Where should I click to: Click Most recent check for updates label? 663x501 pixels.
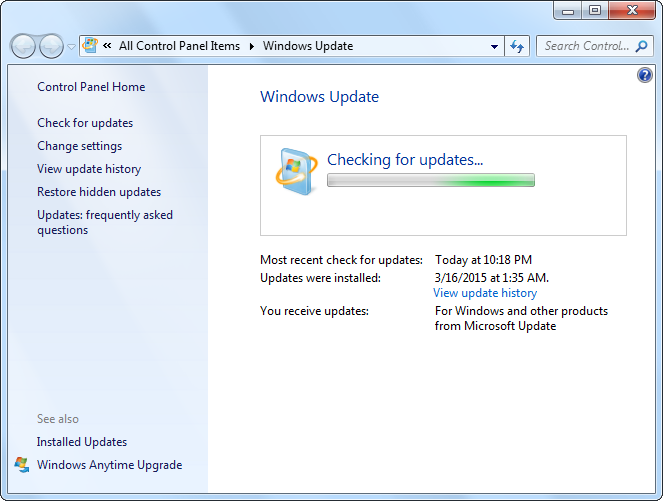click(x=341, y=260)
